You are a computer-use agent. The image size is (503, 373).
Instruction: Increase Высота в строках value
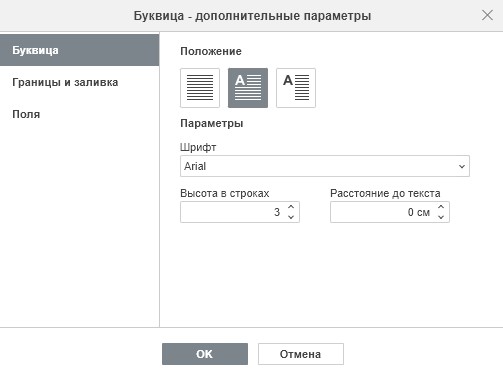point(291,207)
